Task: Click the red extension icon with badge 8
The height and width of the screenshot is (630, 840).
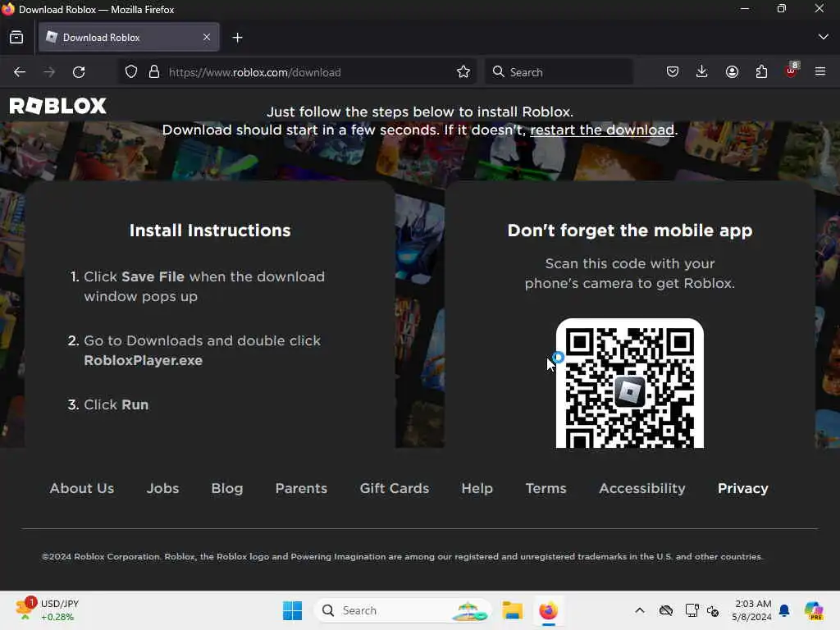Action: click(792, 71)
